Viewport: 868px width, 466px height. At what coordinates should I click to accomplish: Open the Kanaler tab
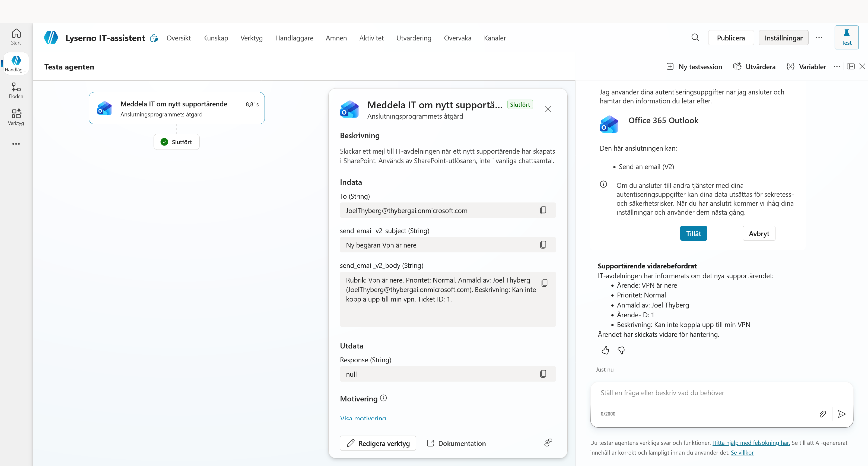495,38
